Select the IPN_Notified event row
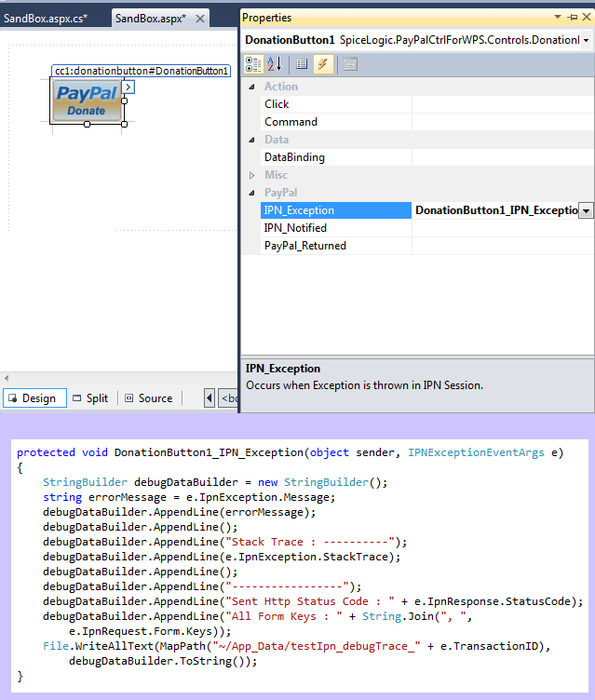 coord(335,228)
